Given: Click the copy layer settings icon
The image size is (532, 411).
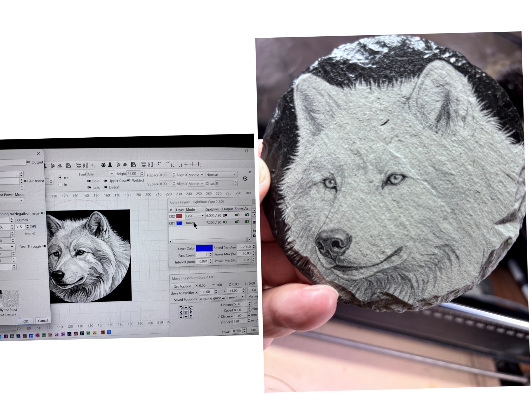Looking at the screenshot, I should (x=254, y=230).
